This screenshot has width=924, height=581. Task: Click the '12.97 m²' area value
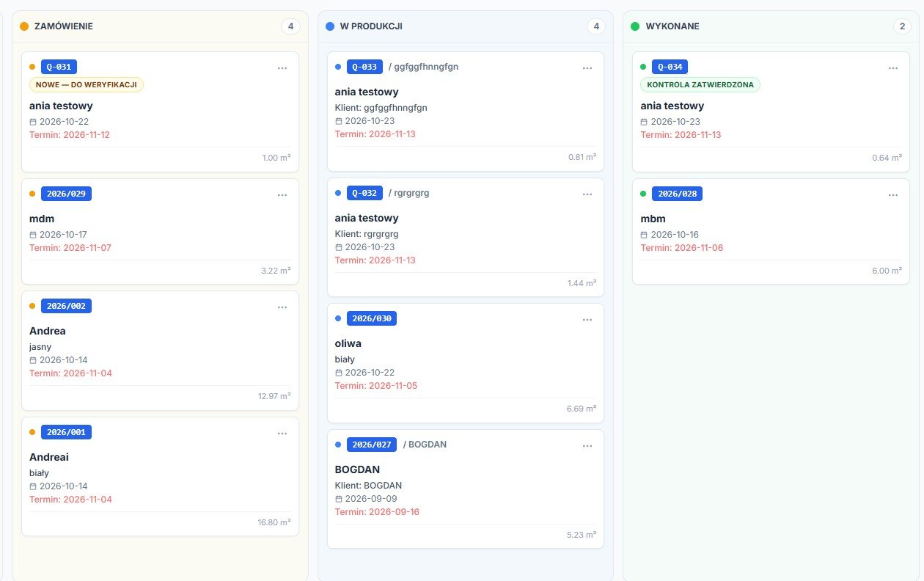pyautogui.click(x=274, y=397)
